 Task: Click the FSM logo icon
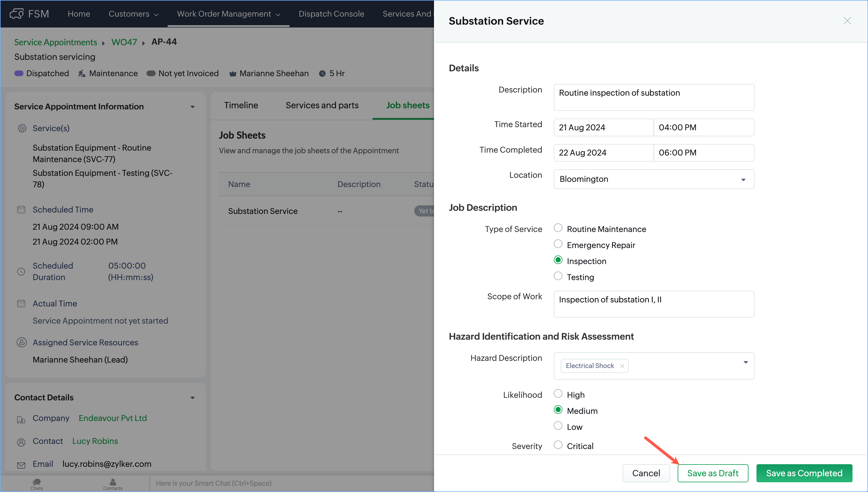(17, 14)
